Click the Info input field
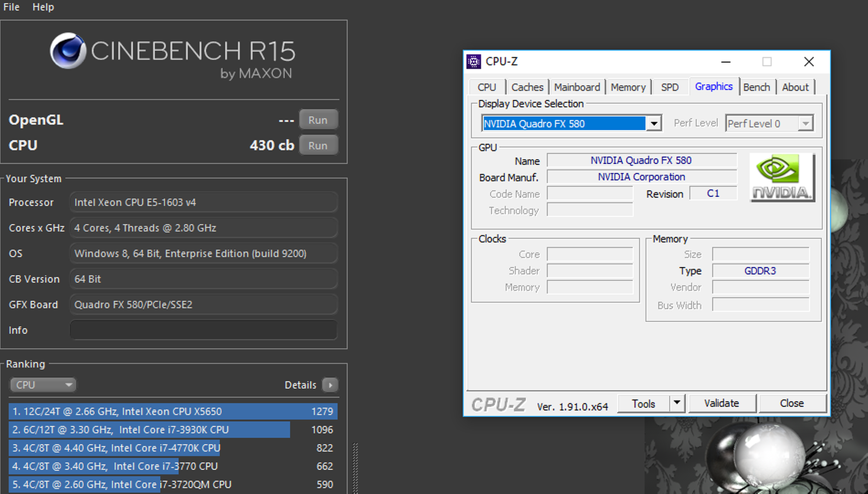Screen dimensions: 868x494 (204, 330)
